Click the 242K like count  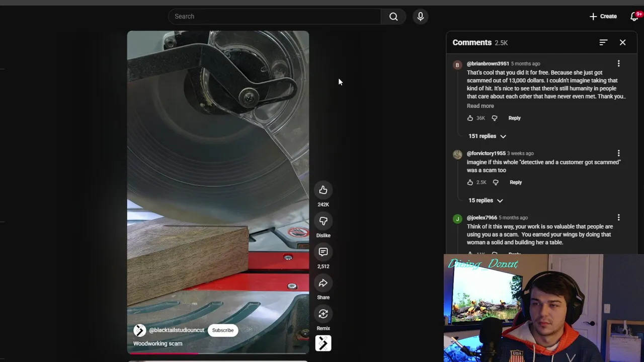click(323, 205)
